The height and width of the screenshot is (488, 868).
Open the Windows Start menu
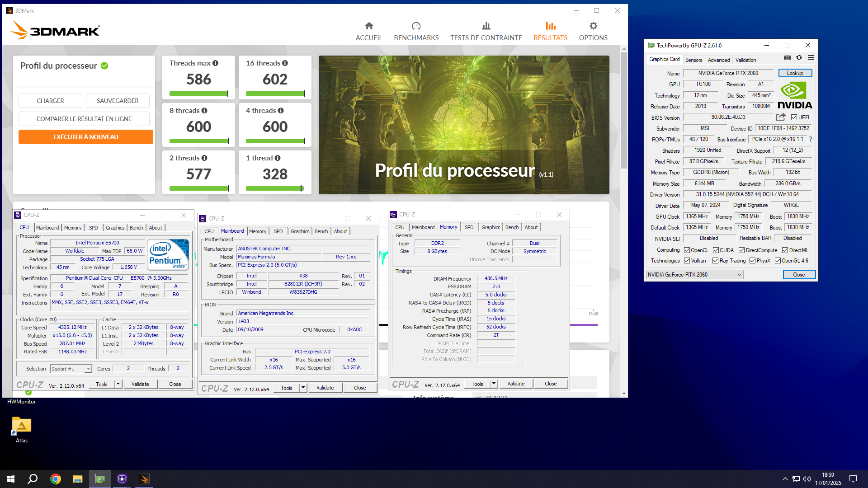click(11, 479)
